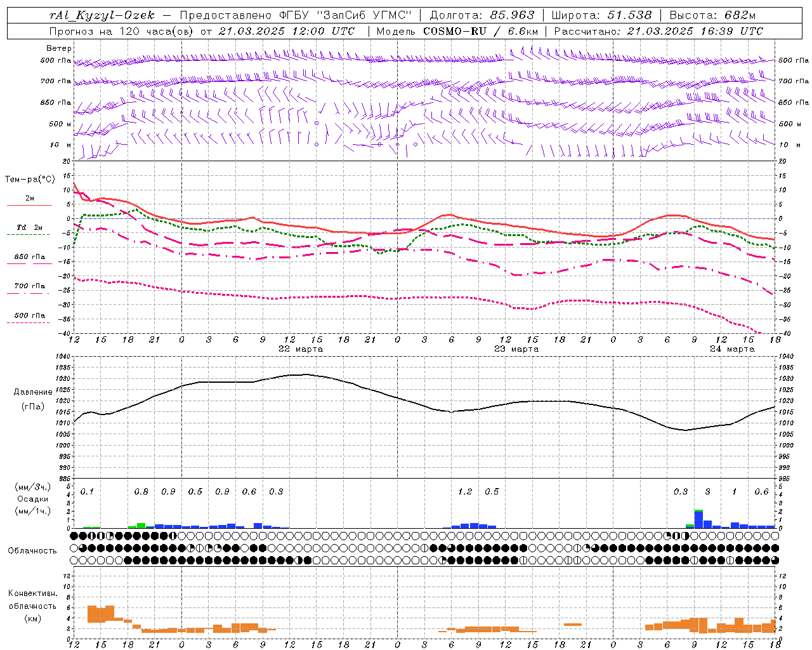Click the tallest orange convective cloud bar
Viewport: 812px width, 650px height.
coord(91,614)
